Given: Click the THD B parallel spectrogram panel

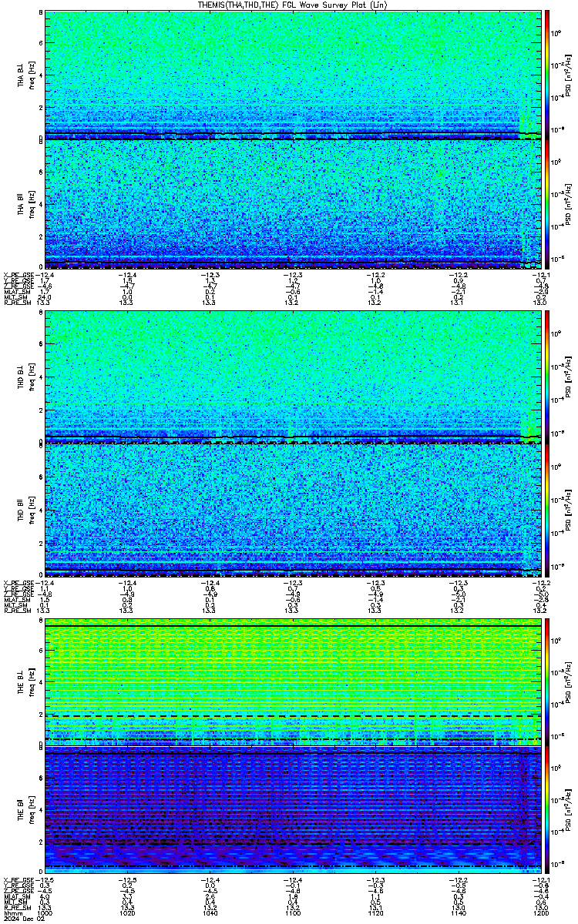Looking at the screenshot, I should [293, 508].
